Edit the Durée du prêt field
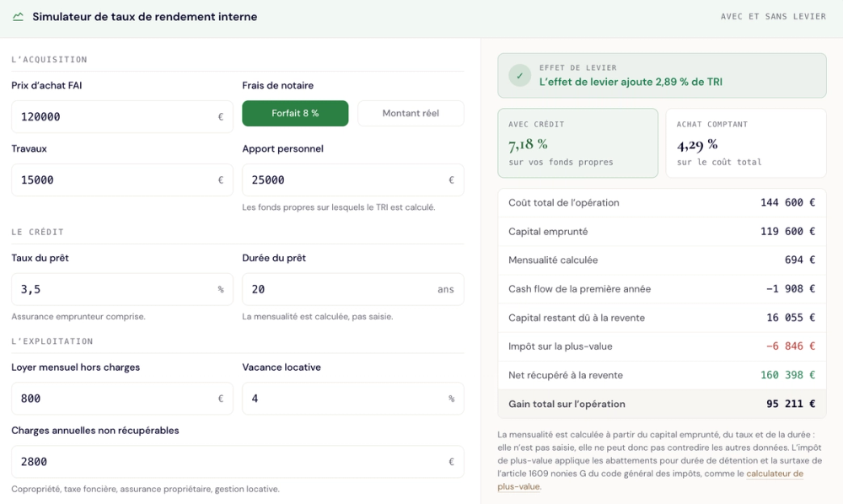Viewport: 843px width, 504px height. point(352,289)
